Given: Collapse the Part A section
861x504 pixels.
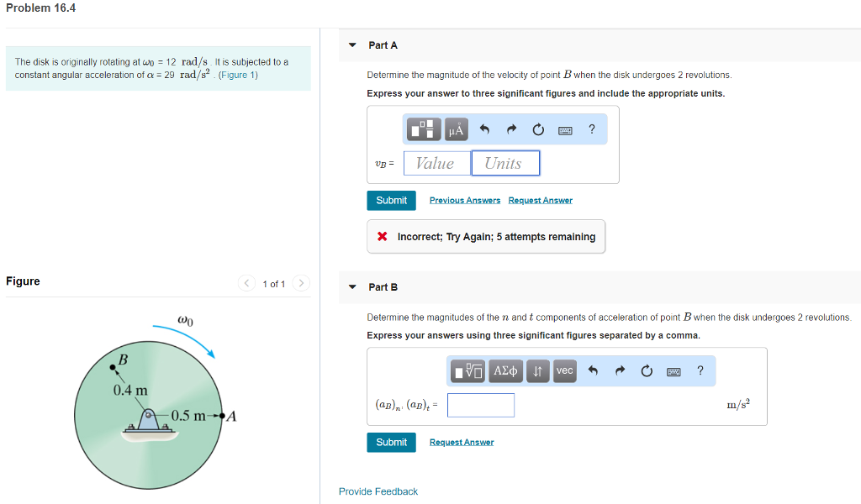Looking at the screenshot, I should pyautogui.click(x=351, y=45).
